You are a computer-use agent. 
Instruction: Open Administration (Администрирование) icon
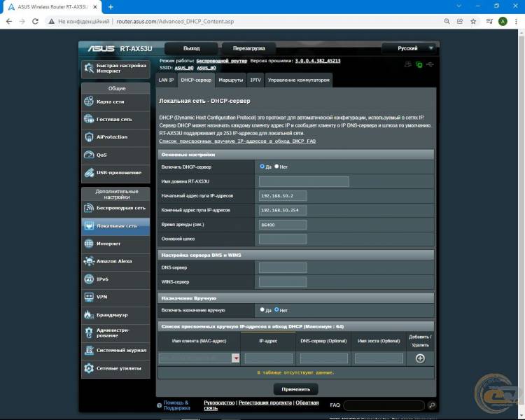(89, 332)
